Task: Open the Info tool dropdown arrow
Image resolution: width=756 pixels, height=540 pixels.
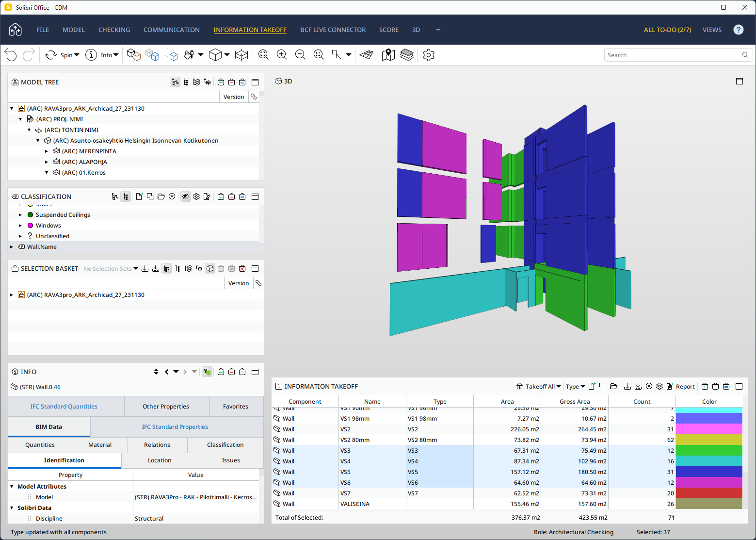Action: pyautogui.click(x=116, y=55)
